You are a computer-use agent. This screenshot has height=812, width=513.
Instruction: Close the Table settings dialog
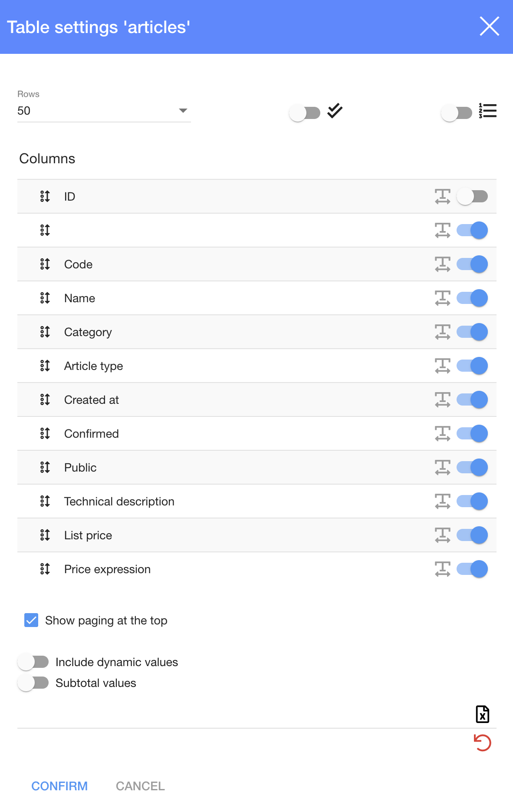(x=489, y=26)
